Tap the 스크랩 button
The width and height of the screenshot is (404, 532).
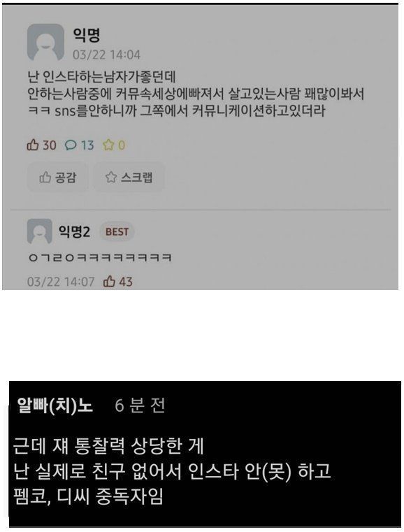click(129, 177)
